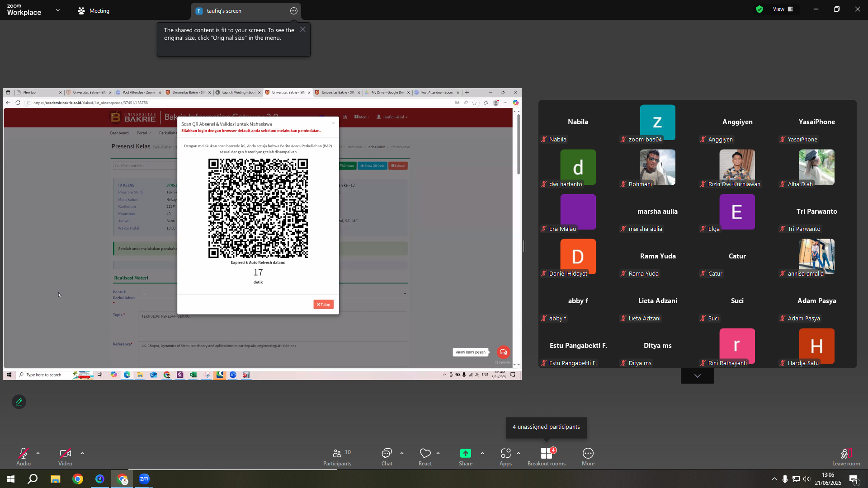Expand share options caret next to Share

482,453
